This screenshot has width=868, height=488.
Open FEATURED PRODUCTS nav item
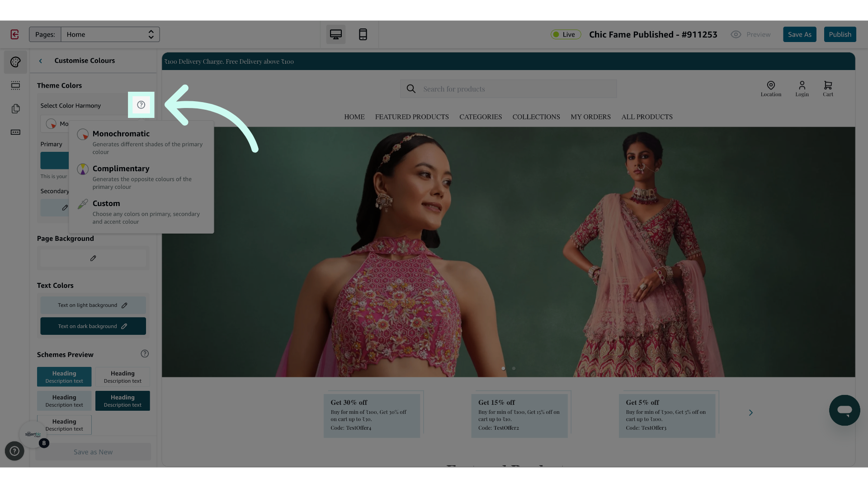point(412,117)
